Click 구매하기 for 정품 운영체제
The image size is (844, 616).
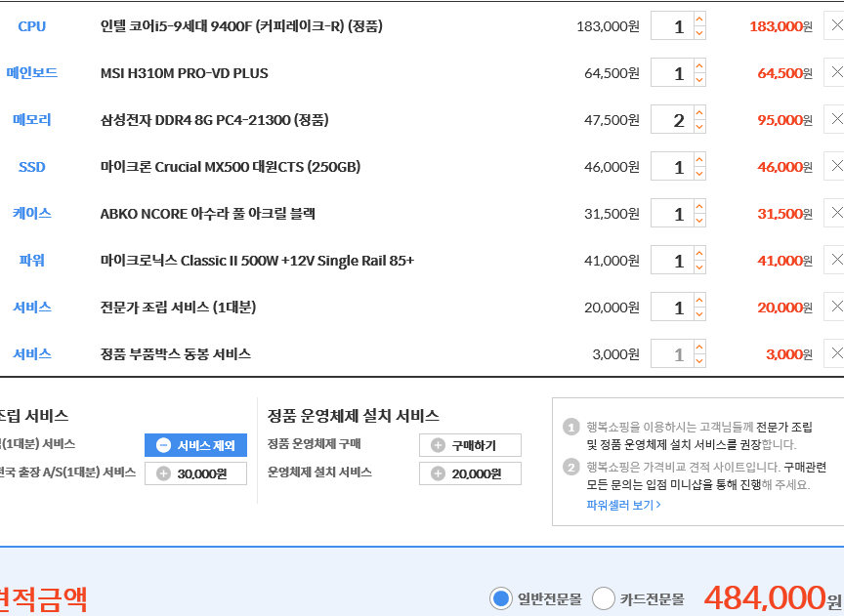[470, 445]
